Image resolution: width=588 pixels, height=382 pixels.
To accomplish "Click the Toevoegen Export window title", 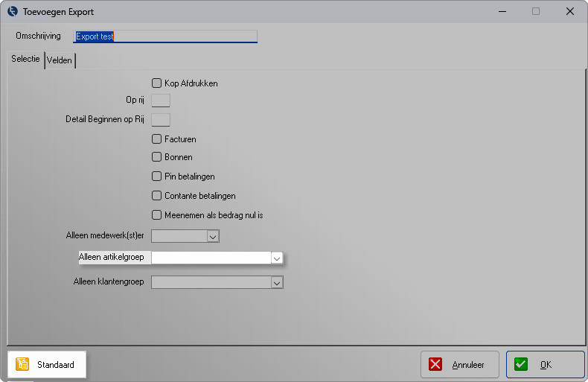I will coord(59,12).
